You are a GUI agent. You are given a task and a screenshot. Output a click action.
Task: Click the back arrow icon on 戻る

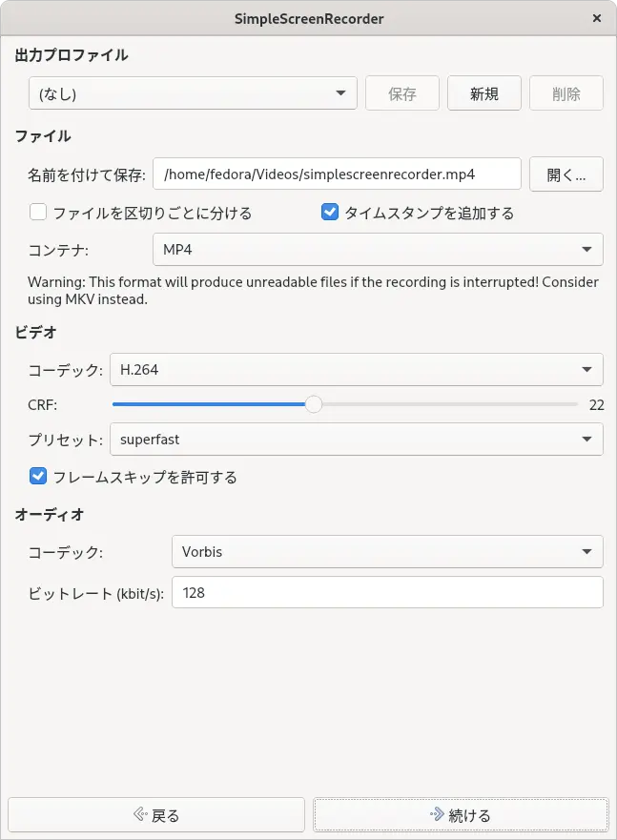point(140,815)
